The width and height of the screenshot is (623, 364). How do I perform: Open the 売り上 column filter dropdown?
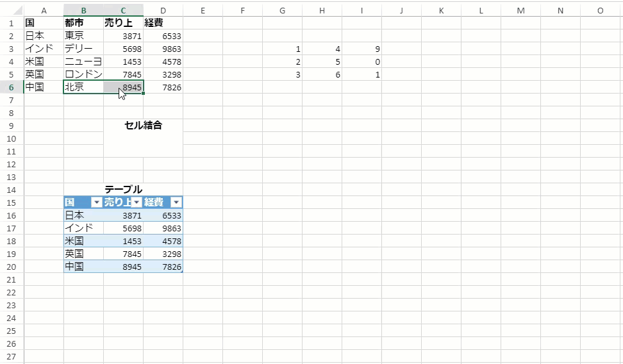tap(136, 203)
